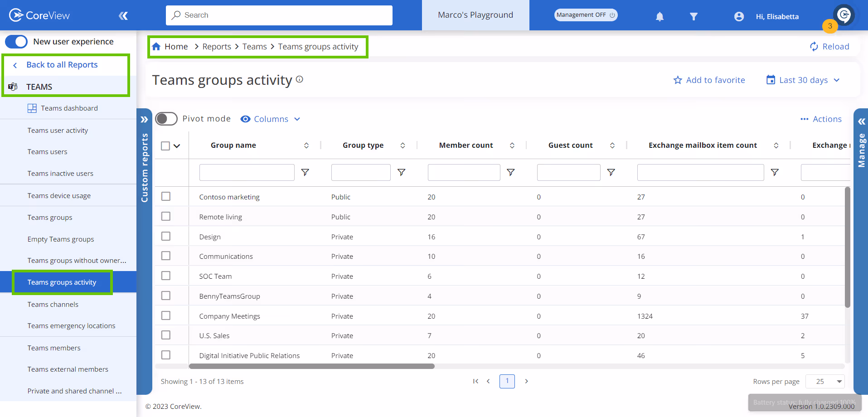Expand the Manage side panel
Screen dimensions: 868x417
coord(861,121)
